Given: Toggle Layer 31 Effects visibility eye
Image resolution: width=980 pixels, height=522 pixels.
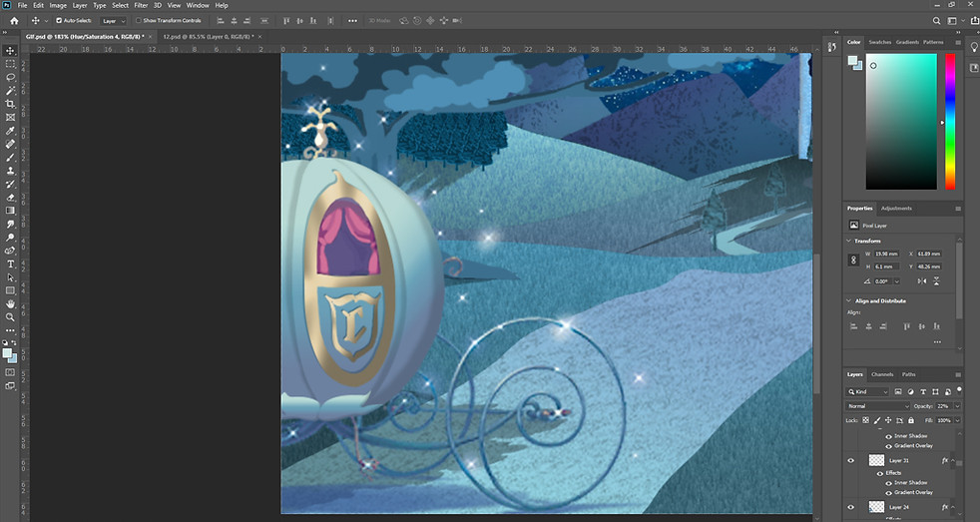Looking at the screenshot, I should point(880,473).
